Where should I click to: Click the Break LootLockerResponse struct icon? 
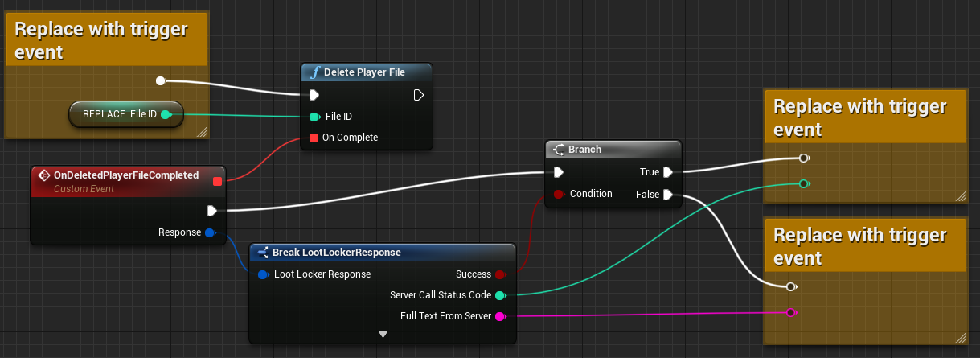pyautogui.click(x=262, y=253)
